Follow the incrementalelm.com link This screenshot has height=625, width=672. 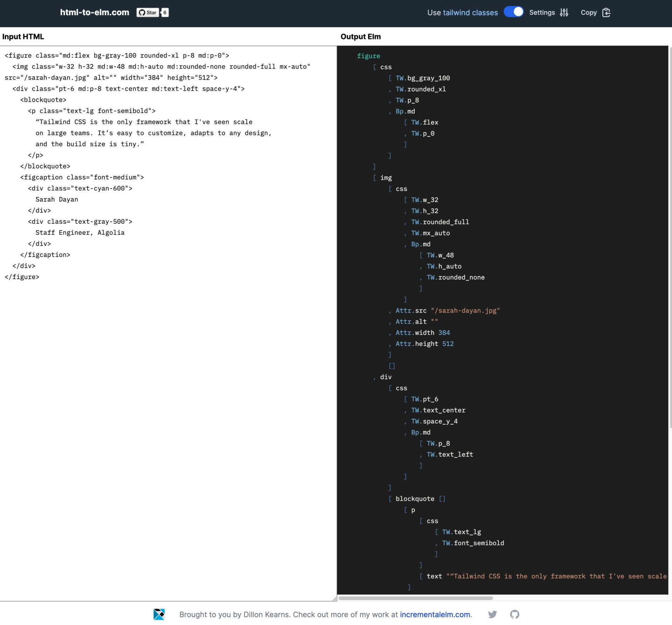point(435,614)
